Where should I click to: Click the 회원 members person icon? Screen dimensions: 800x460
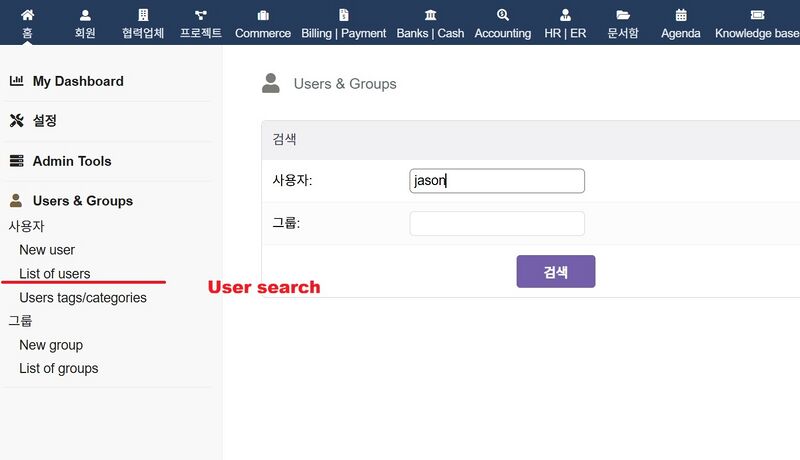85,15
